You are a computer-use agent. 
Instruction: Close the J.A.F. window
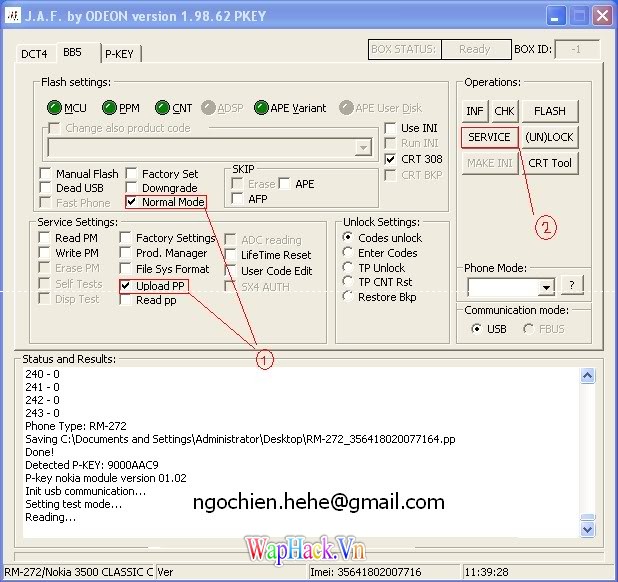coord(602,16)
